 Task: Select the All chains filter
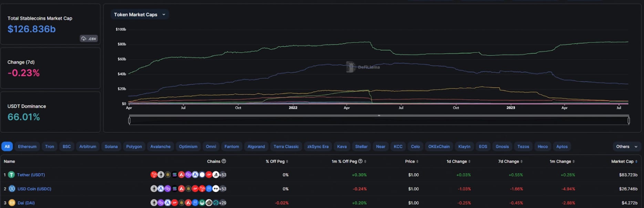[x=7, y=146]
